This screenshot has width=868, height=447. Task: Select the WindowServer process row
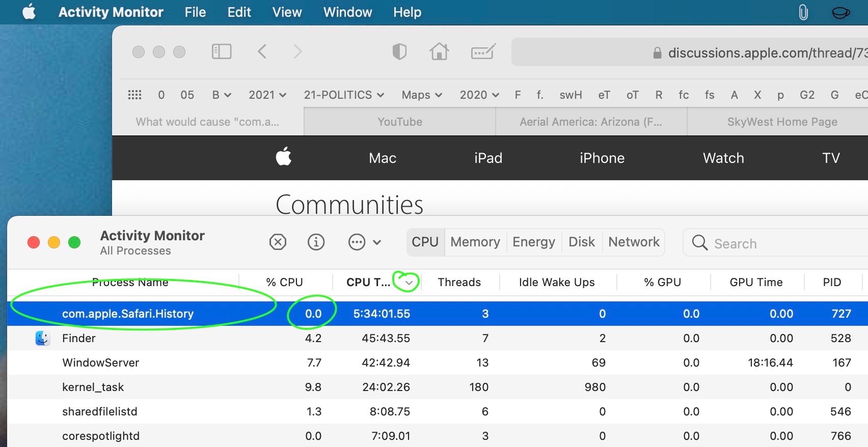click(438, 362)
